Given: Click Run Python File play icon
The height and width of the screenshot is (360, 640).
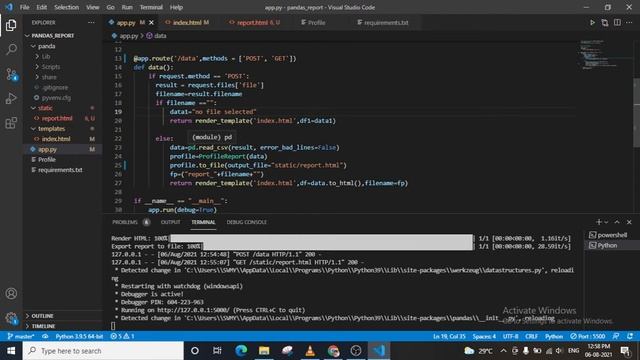Looking at the screenshot, I should [592, 23].
